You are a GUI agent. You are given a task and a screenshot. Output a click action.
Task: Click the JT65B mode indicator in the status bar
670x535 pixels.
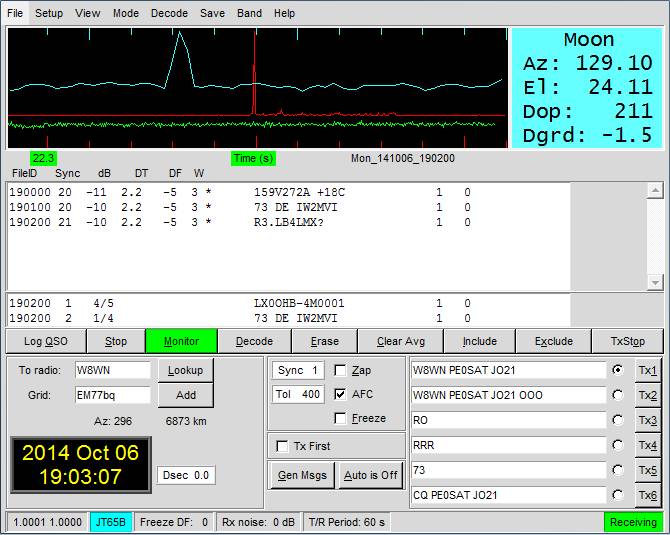click(x=111, y=522)
